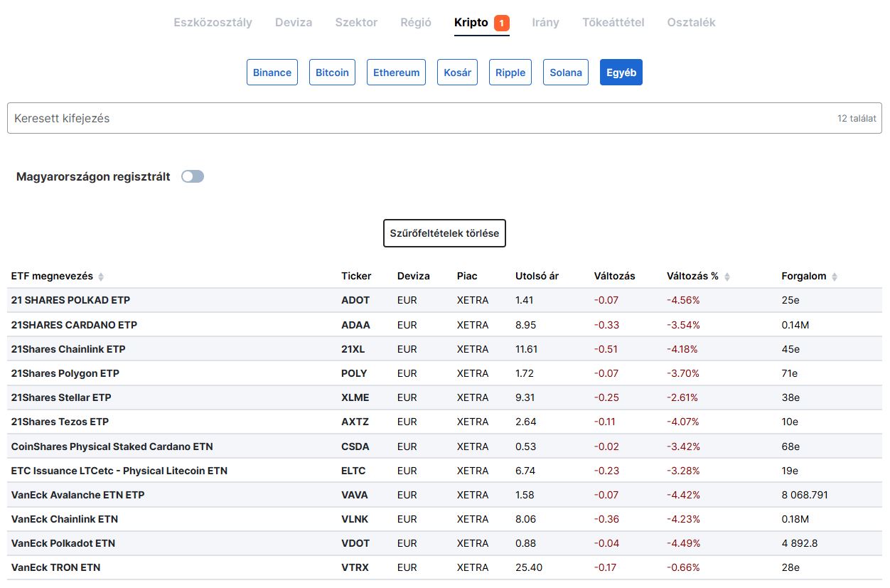890x588 pixels.
Task: Open the Irány filter tab
Action: click(545, 22)
